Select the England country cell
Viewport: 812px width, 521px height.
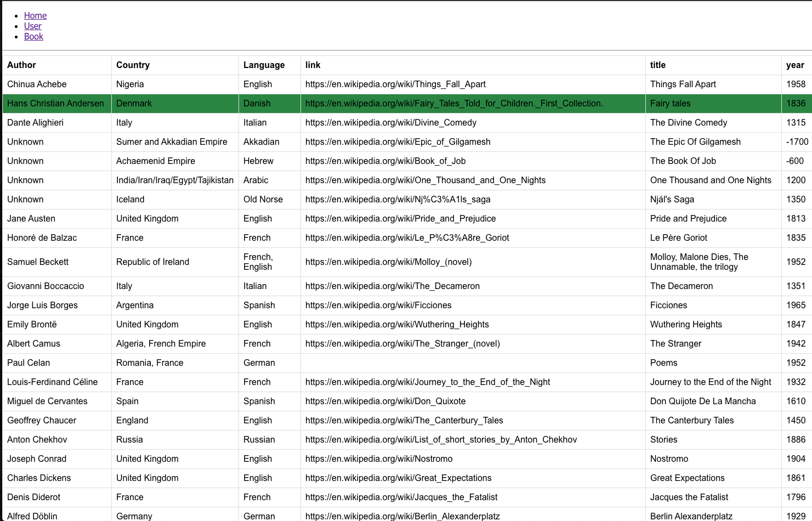point(175,421)
